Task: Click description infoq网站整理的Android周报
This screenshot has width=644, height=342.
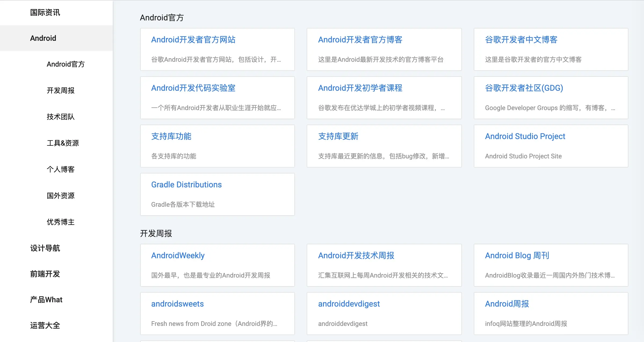Action: [526, 324]
